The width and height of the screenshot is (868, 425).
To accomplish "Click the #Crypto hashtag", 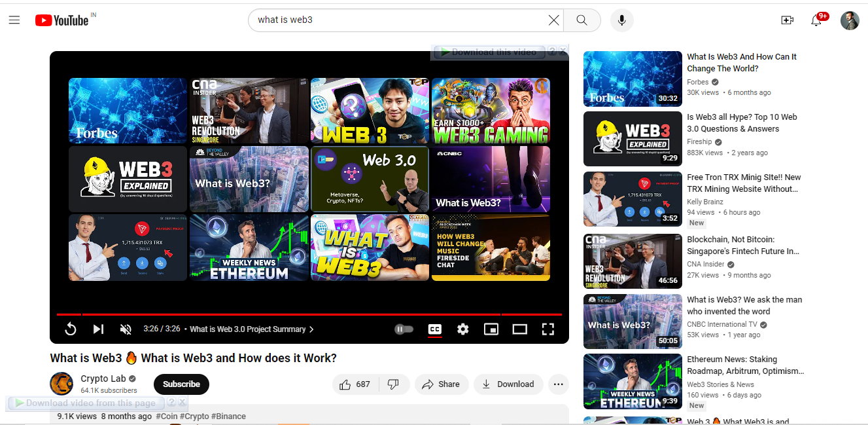I will pyautogui.click(x=195, y=416).
